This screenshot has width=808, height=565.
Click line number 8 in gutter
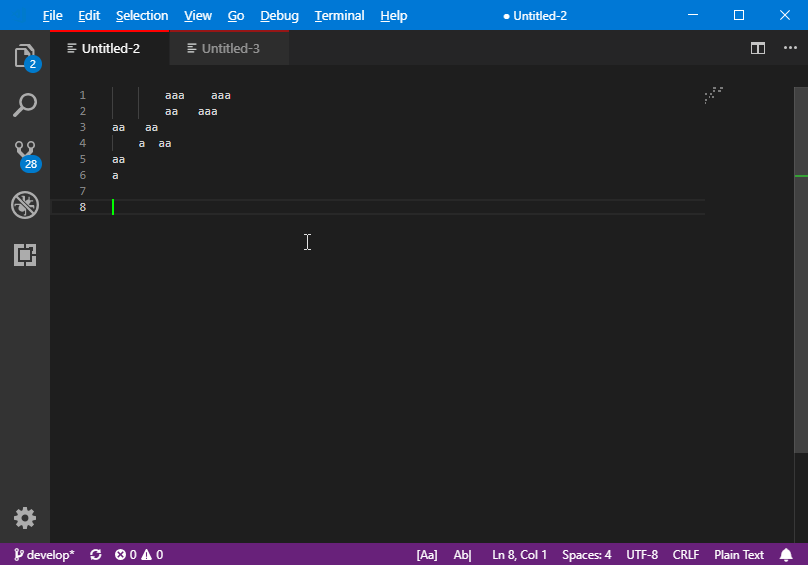click(x=82, y=207)
